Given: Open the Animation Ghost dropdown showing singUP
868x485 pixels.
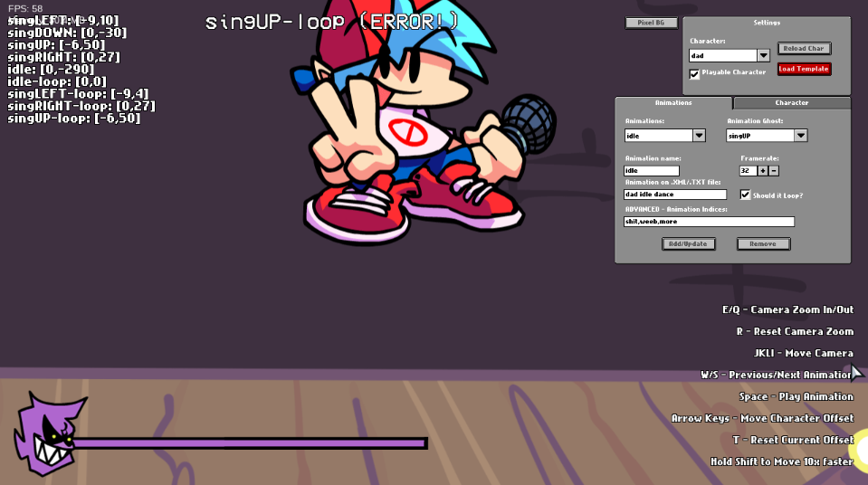Looking at the screenshot, I should point(767,136).
